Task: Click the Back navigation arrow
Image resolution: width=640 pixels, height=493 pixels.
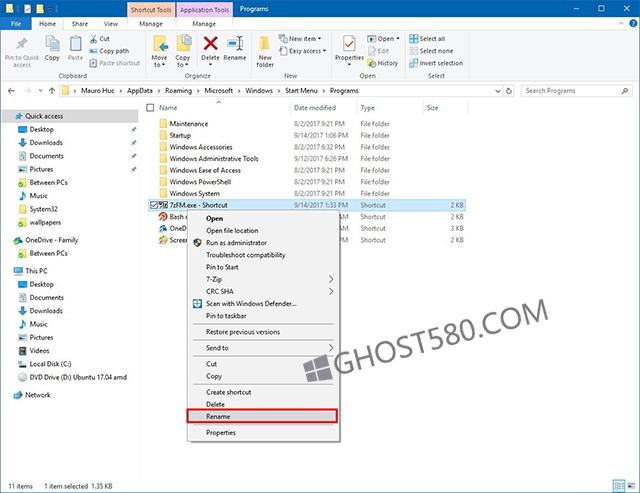Action: [11, 91]
